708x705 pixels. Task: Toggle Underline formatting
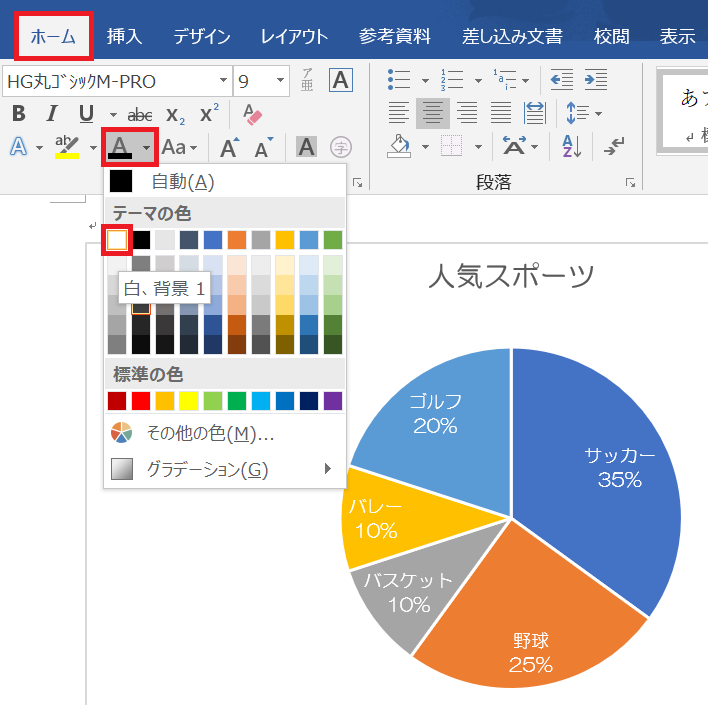(x=86, y=113)
